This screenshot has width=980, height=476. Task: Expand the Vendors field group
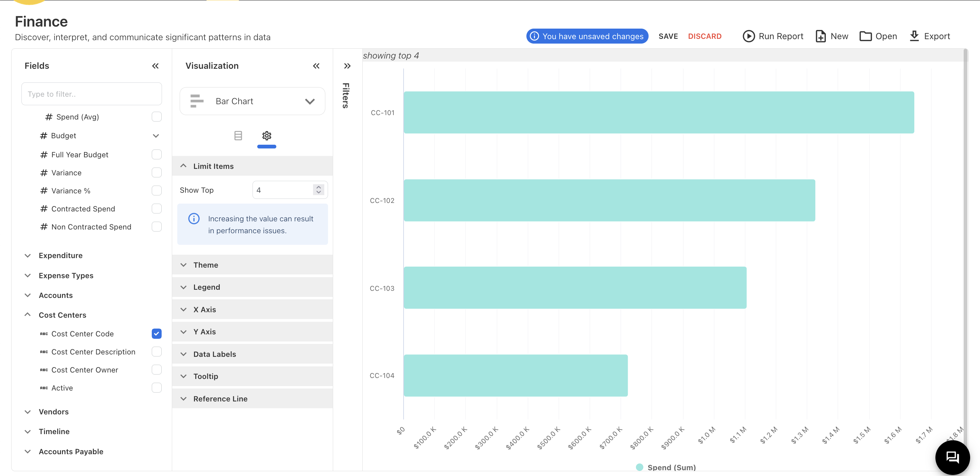click(54, 412)
